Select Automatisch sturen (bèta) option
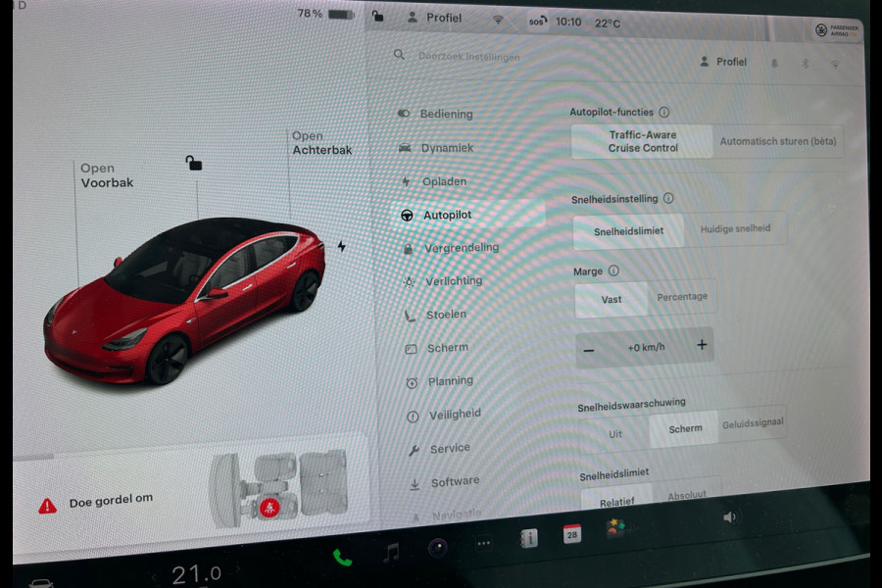Viewport: 882px width, 588px height. 778,141
